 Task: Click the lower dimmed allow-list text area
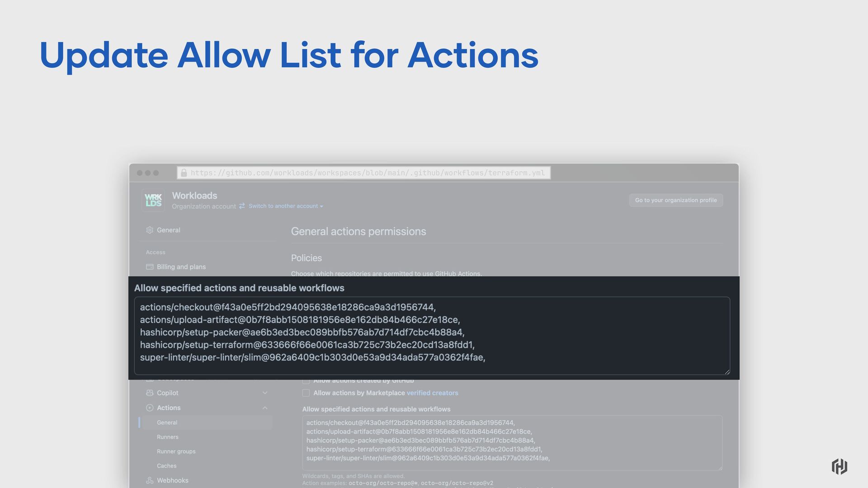tap(512, 443)
